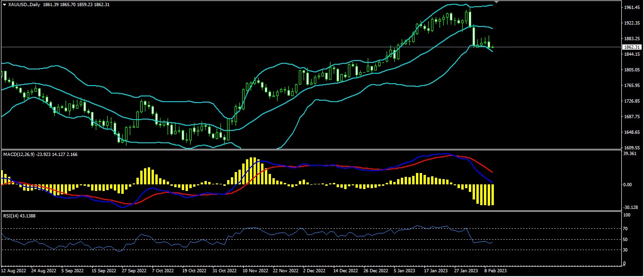Select the XAUUSD.,Daily chart title text
644x277 pixels.
24,4
